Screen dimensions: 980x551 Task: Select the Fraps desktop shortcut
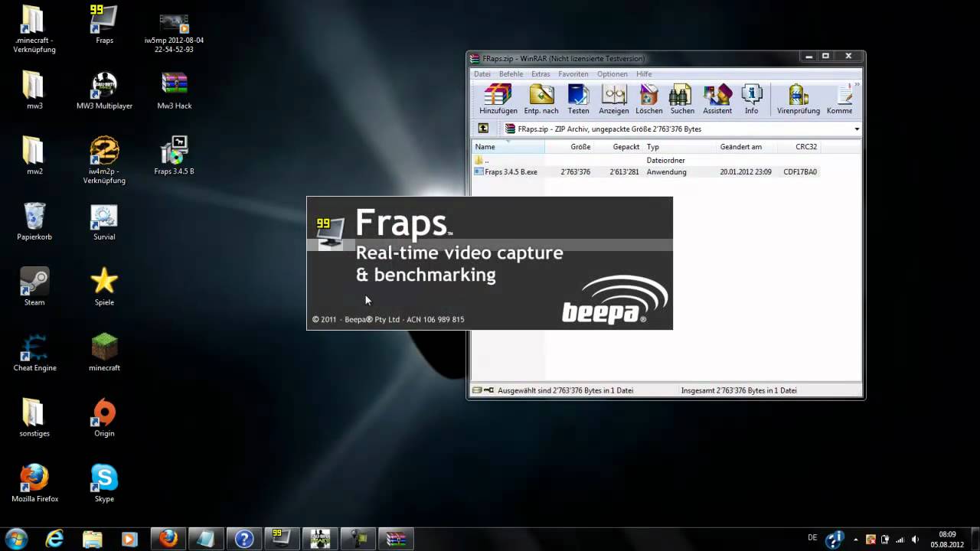point(104,25)
